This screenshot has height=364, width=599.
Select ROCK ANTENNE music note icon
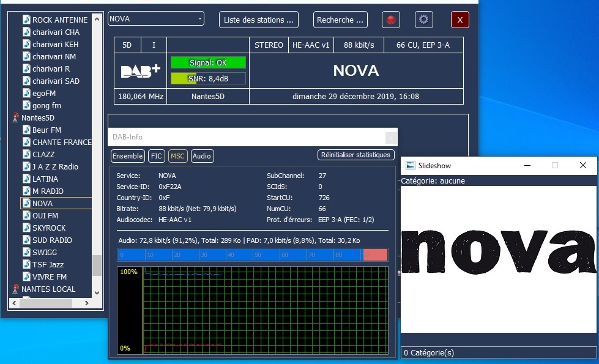tap(26, 20)
